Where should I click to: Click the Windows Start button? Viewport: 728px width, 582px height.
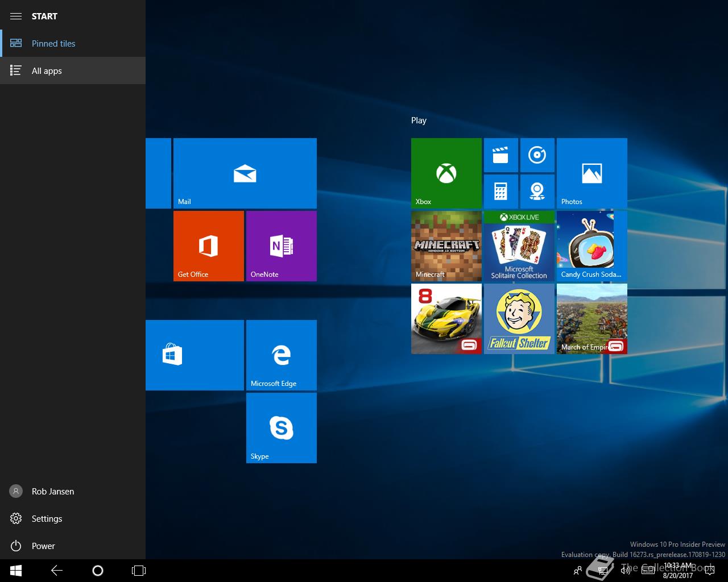16,571
